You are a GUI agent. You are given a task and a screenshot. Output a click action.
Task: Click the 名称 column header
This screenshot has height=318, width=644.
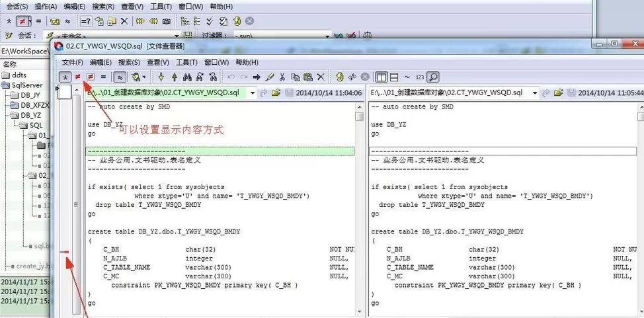click(9, 64)
